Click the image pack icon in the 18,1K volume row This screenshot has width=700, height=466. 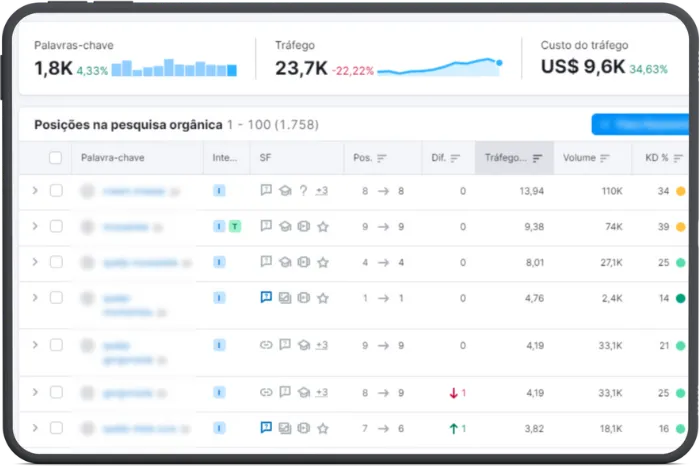coord(285,428)
